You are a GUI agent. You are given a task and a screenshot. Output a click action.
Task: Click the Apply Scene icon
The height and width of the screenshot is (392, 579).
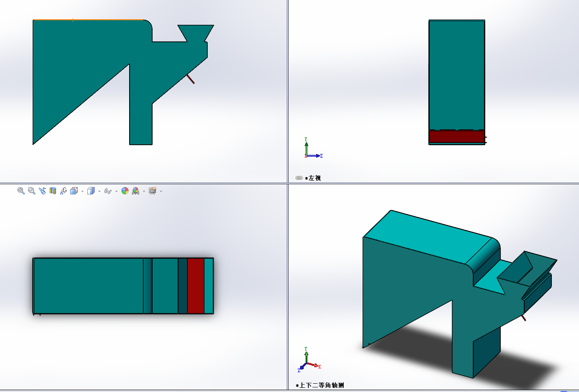[136, 191]
